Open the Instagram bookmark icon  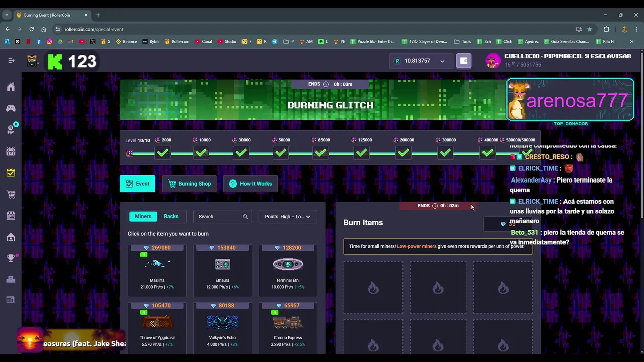49,42
